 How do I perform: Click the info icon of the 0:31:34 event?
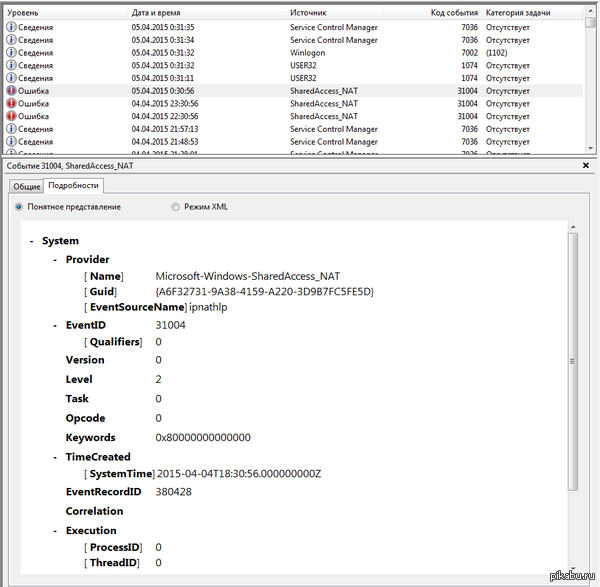click(x=11, y=40)
